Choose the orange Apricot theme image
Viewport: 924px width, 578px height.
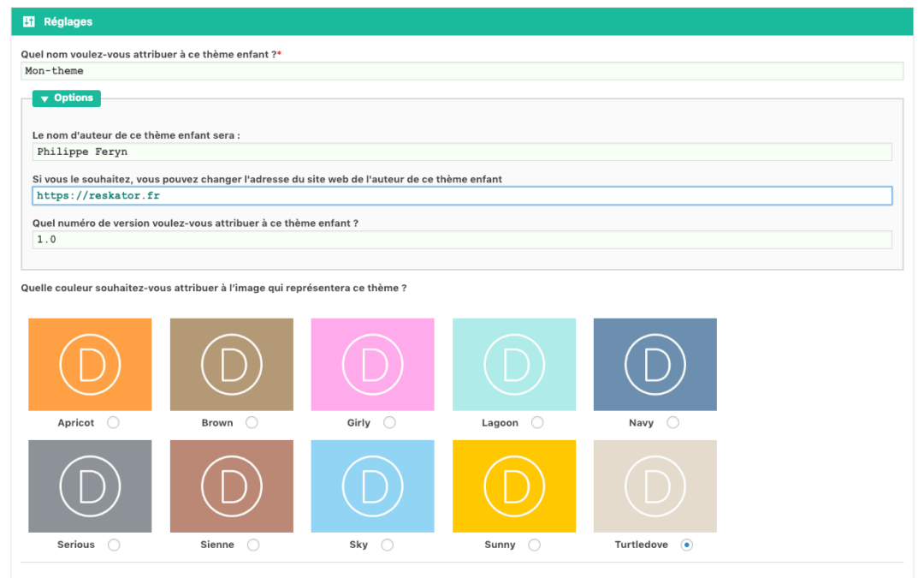pos(90,365)
